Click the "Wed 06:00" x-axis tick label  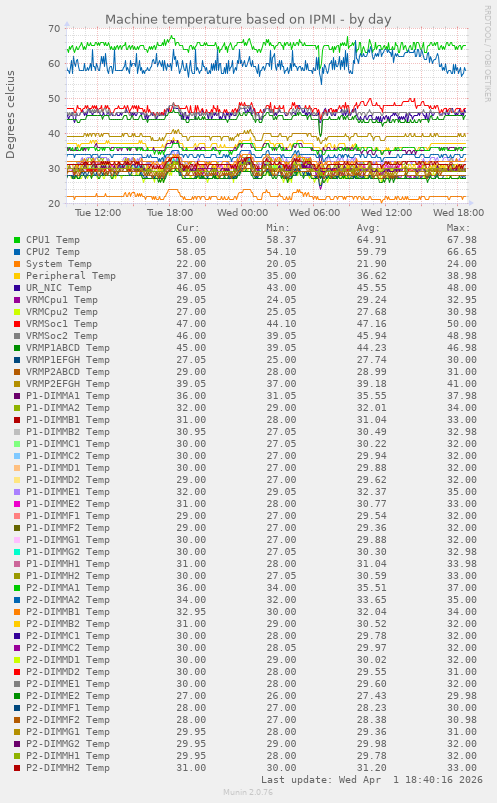315,213
